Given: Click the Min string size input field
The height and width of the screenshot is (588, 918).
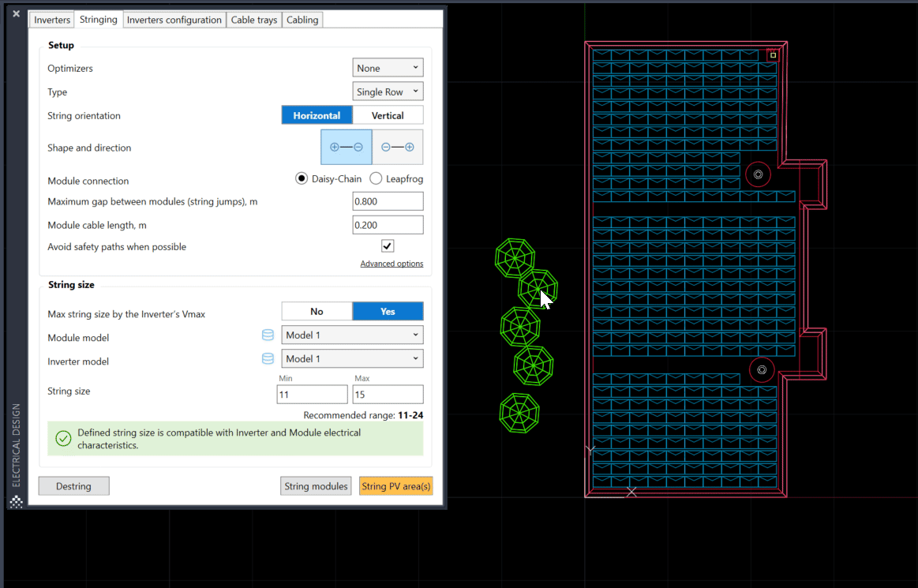Looking at the screenshot, I should [x=312, y=394].
